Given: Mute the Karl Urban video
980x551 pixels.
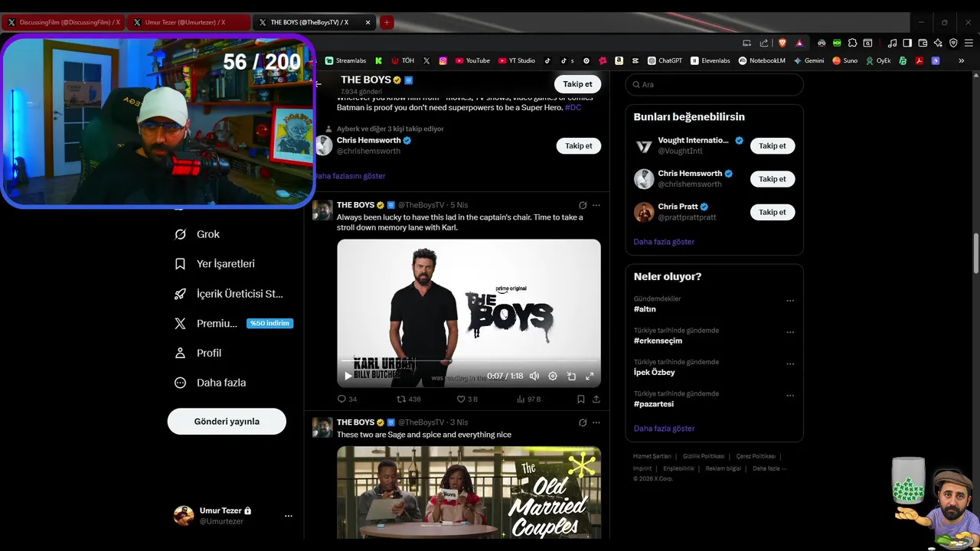Looking at the screenshot, I should [x=534, y=376].
